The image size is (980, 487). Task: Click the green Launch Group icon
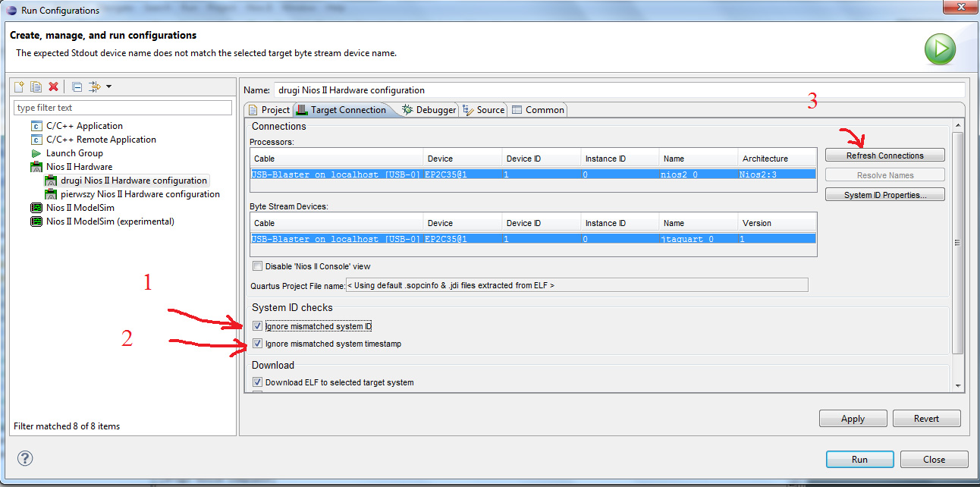(x=36, y=153)
